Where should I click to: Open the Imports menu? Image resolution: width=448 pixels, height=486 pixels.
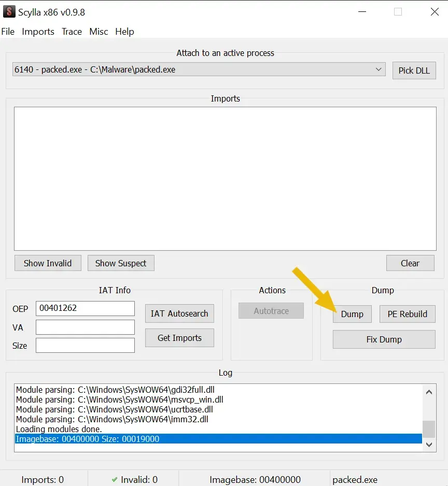(38, 32)
